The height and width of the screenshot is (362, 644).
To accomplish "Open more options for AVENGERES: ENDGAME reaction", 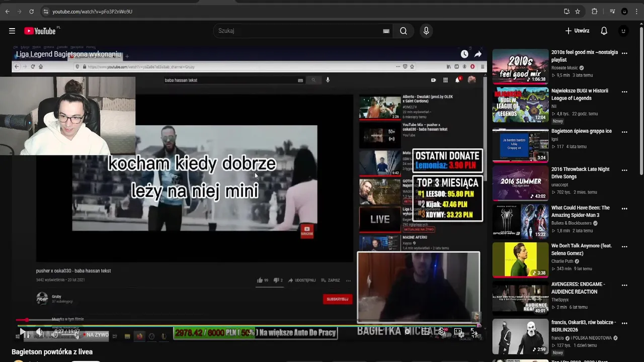I will click(x=624, y=285).
